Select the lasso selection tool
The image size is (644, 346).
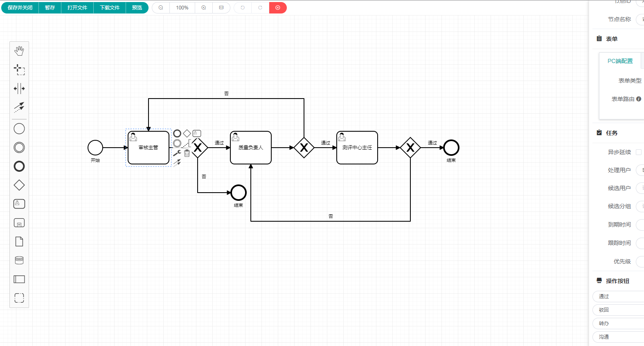tap(19, 70)
